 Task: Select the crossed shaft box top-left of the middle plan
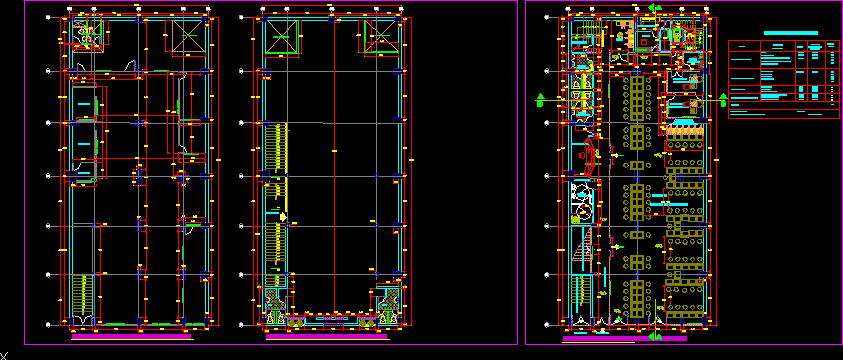pyautogui.click(x=281, y=37)
